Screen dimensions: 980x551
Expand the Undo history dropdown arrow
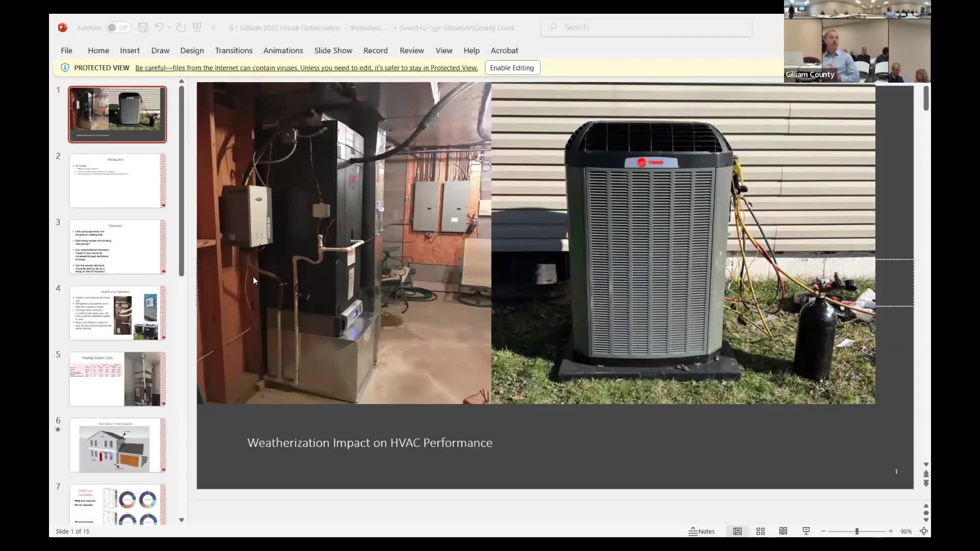coord(169,28)
